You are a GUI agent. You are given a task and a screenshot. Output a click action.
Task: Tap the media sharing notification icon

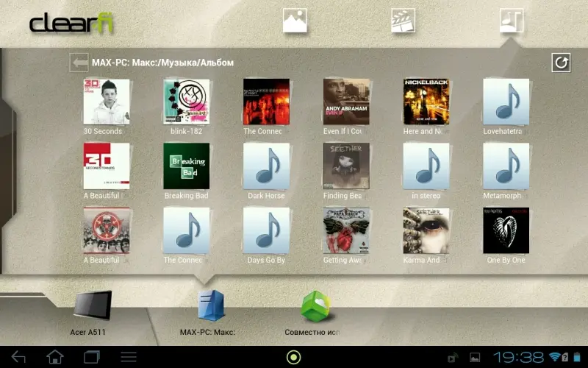453,358
